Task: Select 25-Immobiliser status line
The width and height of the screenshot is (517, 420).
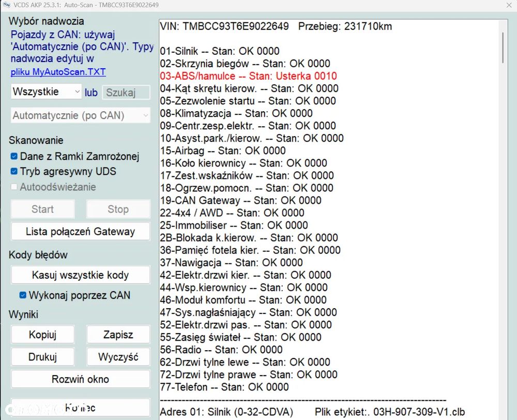Action: pyautogui.click(x=234, y=226)
